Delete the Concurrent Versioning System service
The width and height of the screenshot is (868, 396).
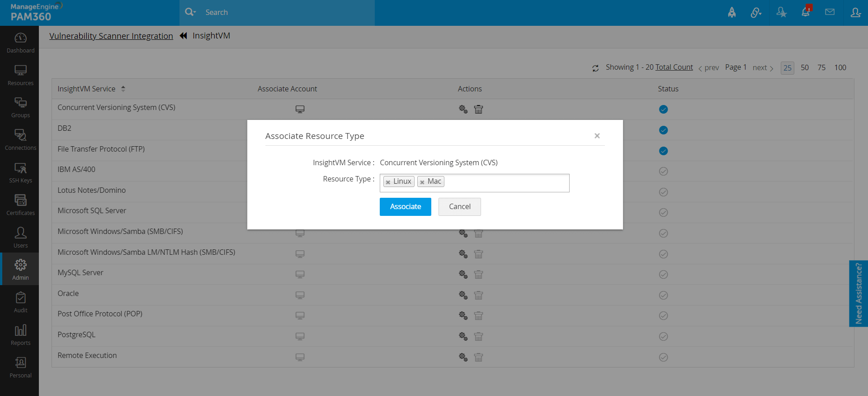click(x=478, y=110)
